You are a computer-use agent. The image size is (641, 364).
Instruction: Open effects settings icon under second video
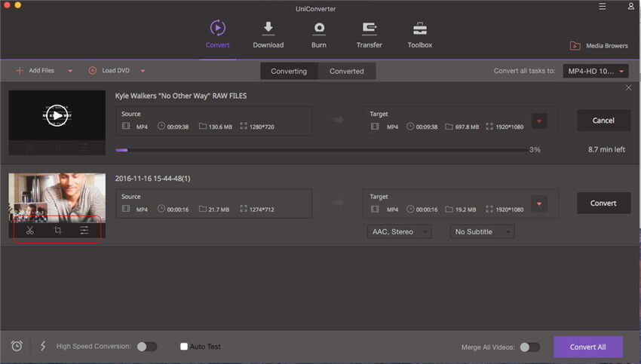tap(84, 231)
